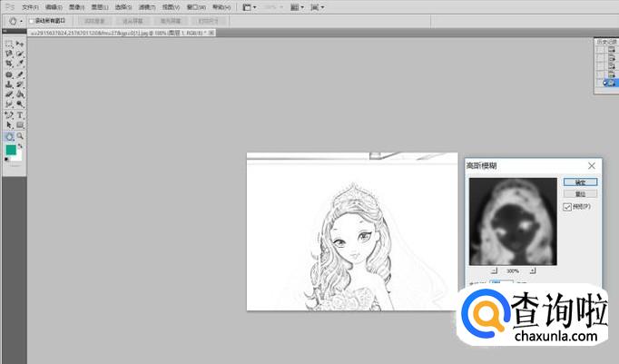Select the Type tool
619x364 pixels.
[20, 115]
